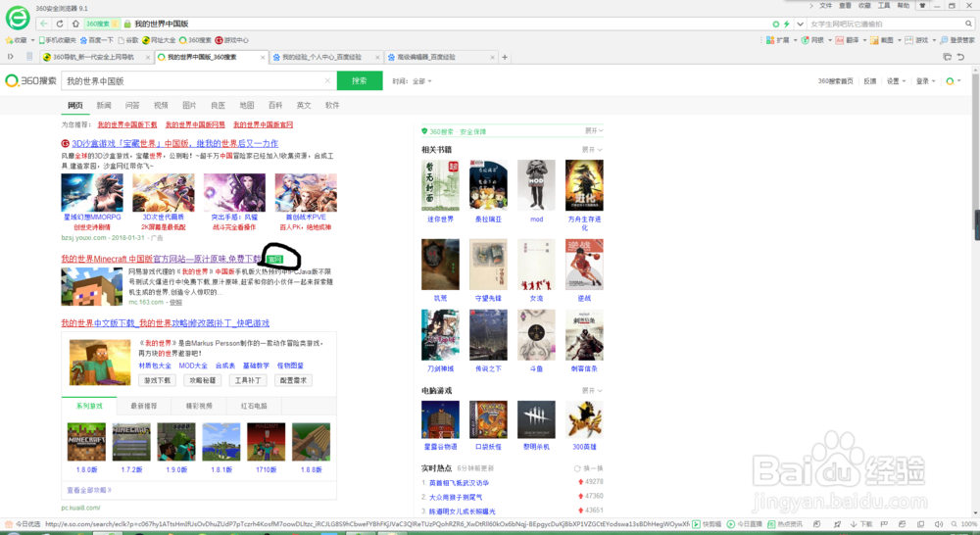Viewport: 980px width, 535px height.
Task: Reload the page with the refresh icon
Action: click(60, 24)
